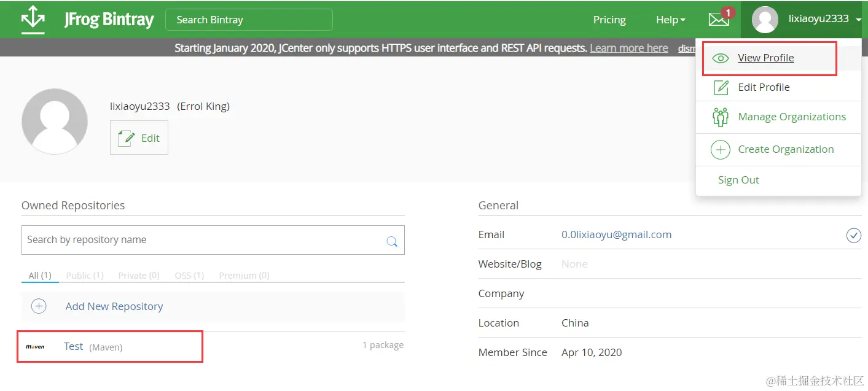868x391 pixels.
Task: Click the plus icon beside Create Organization
Action: pyautogui.click(x=720, y=150)
